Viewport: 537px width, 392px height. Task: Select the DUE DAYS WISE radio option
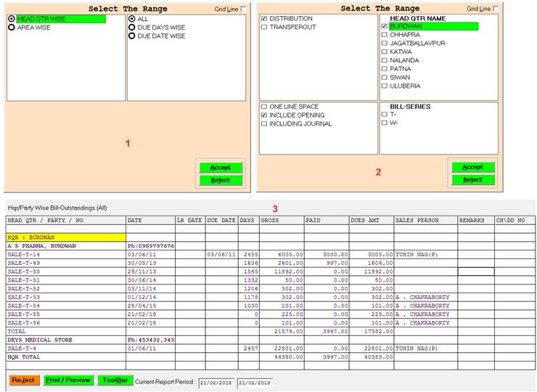132,28
